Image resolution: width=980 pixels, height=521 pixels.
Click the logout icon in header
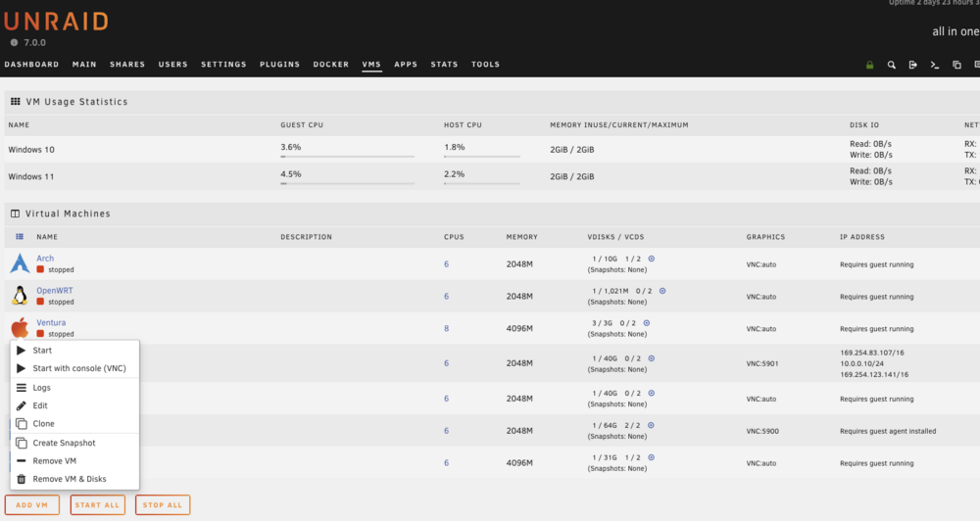(x=913, y=65)
